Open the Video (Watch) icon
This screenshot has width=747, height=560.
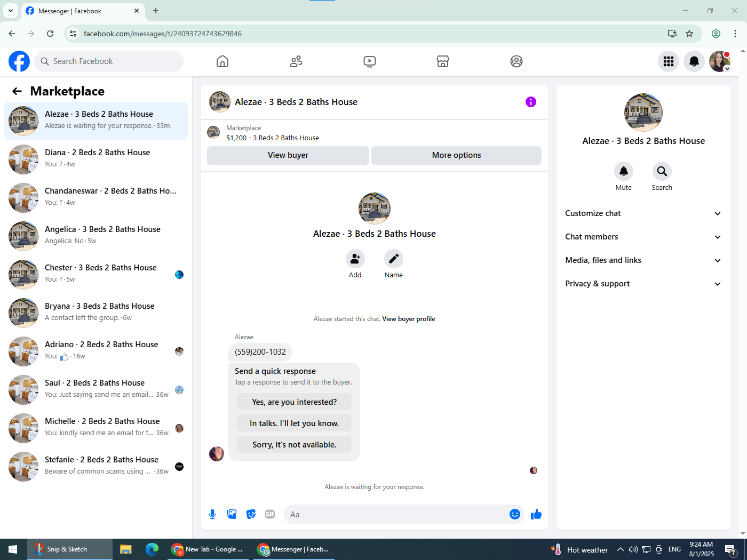pyautogui.click(x=370, y=61)
